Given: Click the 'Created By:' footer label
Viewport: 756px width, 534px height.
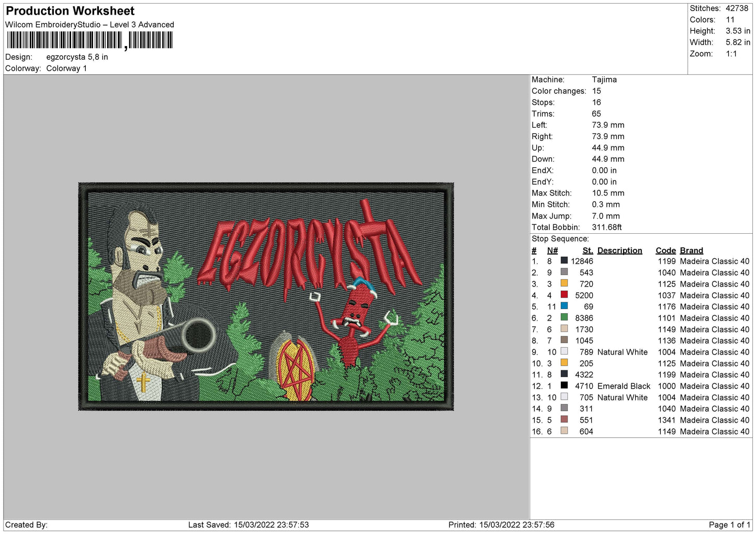Looking at the screenshot, I should tap(26, 525).
